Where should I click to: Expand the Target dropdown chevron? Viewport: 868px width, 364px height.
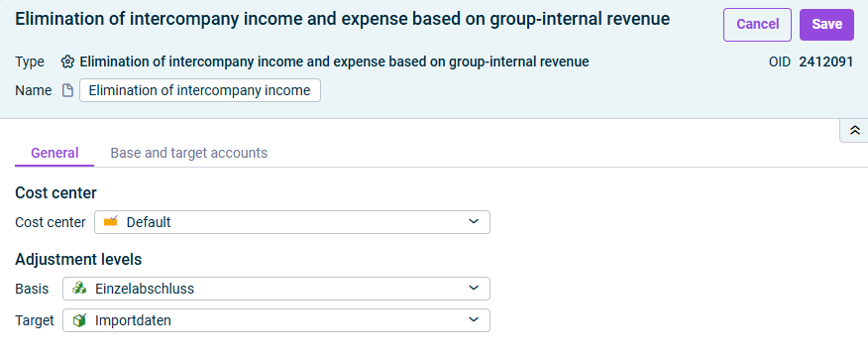[x=474, y=320]
